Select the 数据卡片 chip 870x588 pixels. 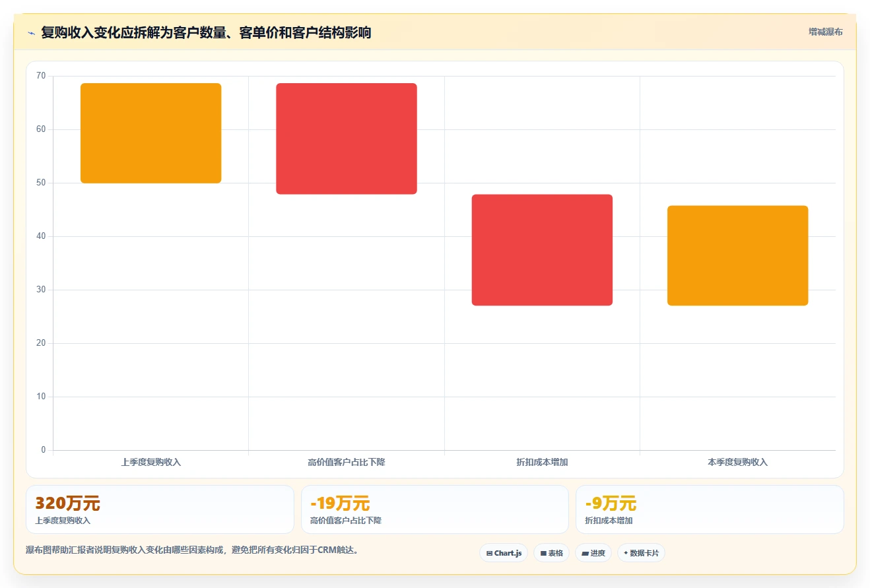[641, 553]
